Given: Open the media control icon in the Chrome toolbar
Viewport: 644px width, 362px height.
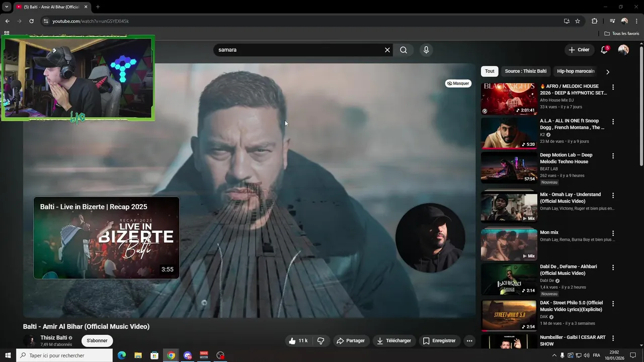Looking at the screenshot, I should point(612,21).
